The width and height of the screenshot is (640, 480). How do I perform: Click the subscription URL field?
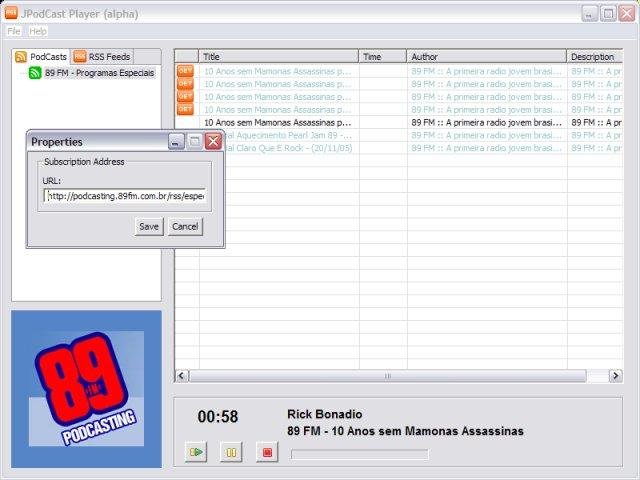point(124,196)
